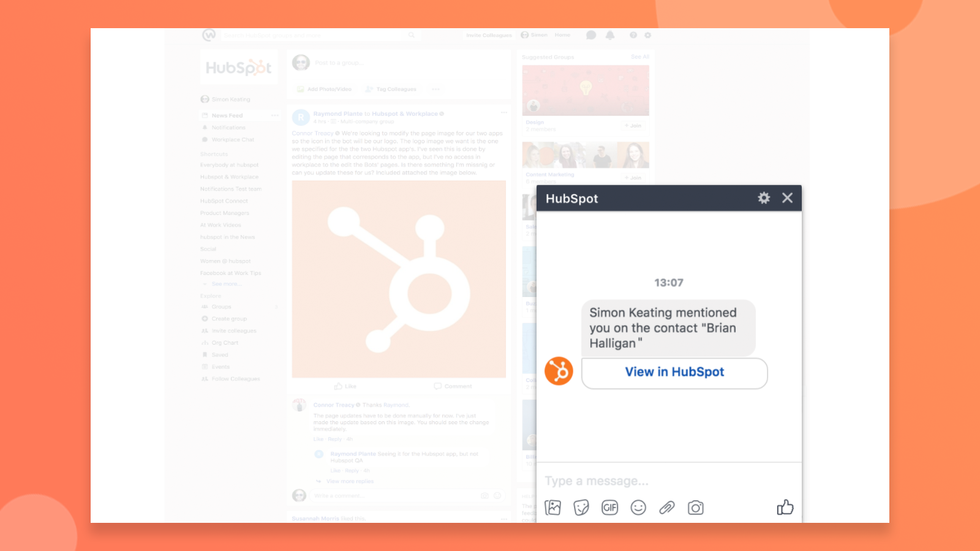The width and height of the screenshot is (980, 551).
Task: Open the News Feed three-dot options menu
Action: point(274,115)
